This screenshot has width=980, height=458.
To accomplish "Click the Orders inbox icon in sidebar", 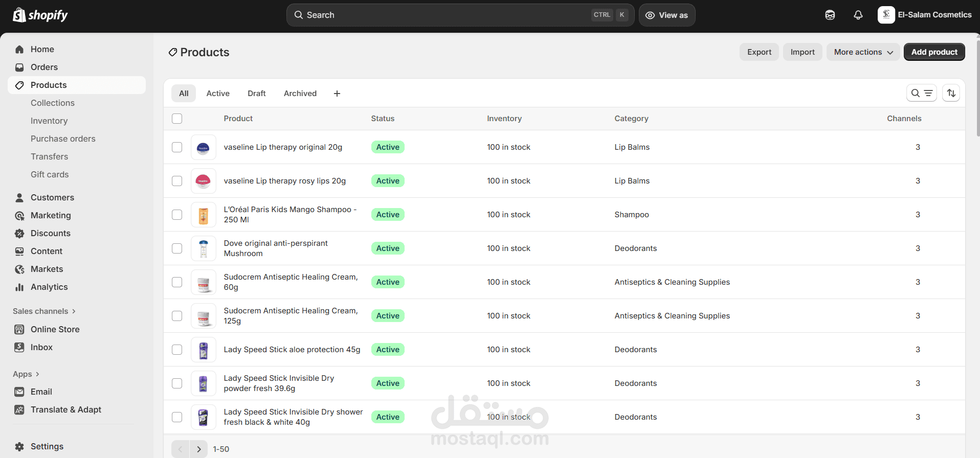I will (x=19, y=67).
